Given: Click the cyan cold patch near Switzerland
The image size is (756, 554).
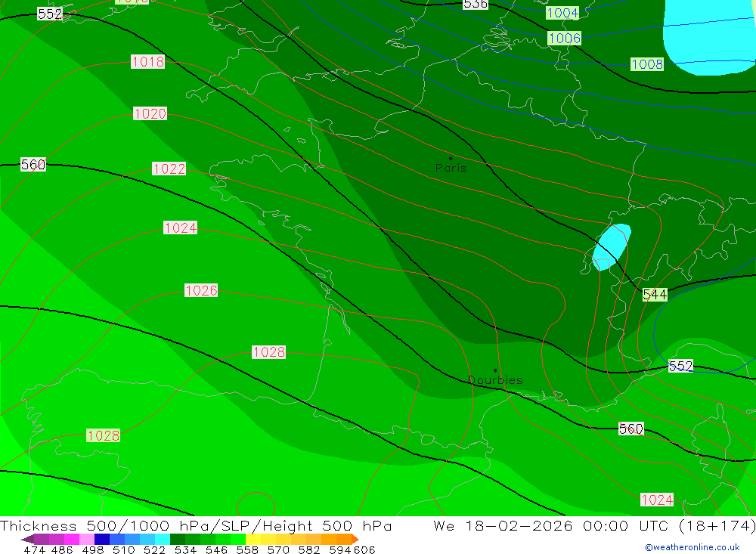Looking at the screenshot, I should 612,247.
